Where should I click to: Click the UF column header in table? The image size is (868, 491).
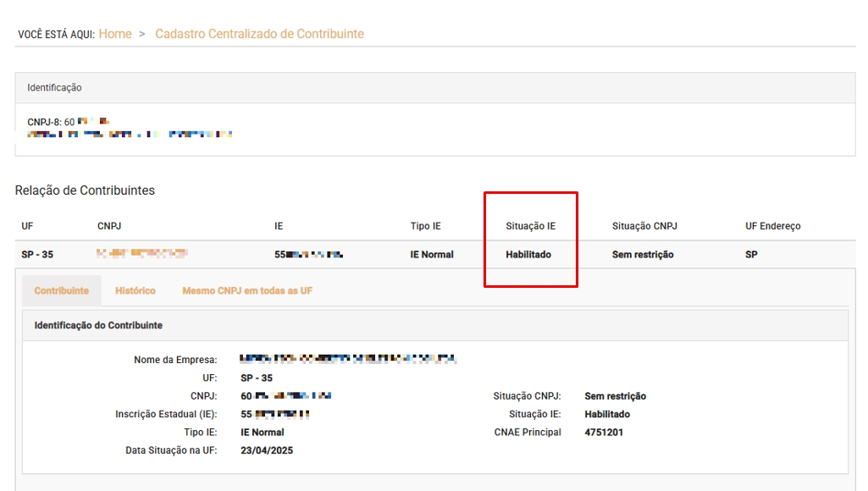[x=27, y=226]
